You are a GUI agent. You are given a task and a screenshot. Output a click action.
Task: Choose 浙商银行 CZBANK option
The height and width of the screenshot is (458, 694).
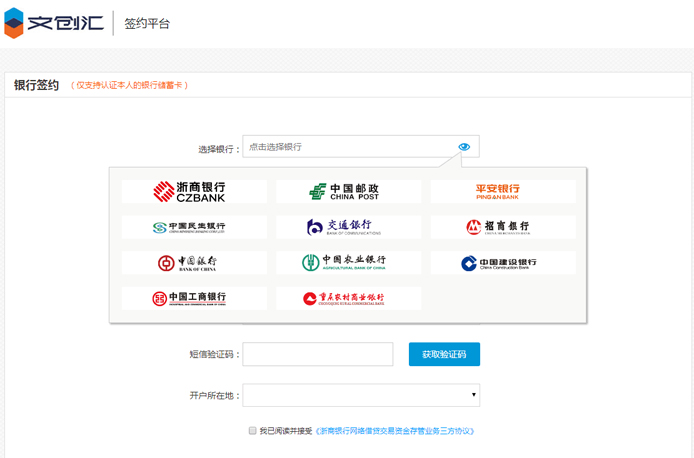pyautogui.click(x=194, y=192)
